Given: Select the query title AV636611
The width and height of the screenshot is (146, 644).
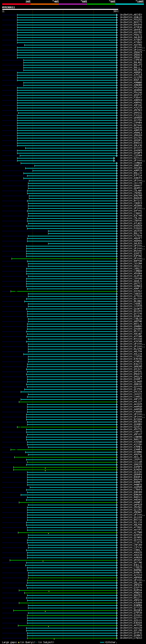Looking at the screenshot, I should 8,8.
